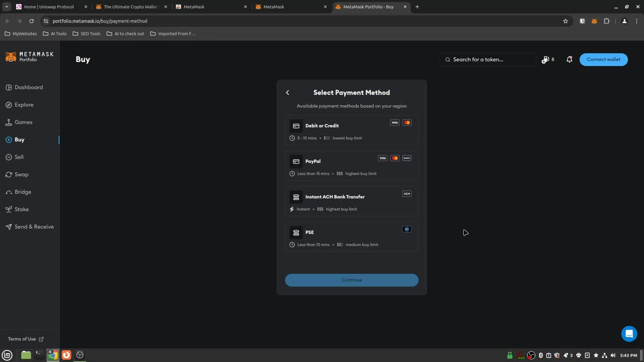Open Games in the sidebar
The image size is (644, 362).
coord(19,122)
